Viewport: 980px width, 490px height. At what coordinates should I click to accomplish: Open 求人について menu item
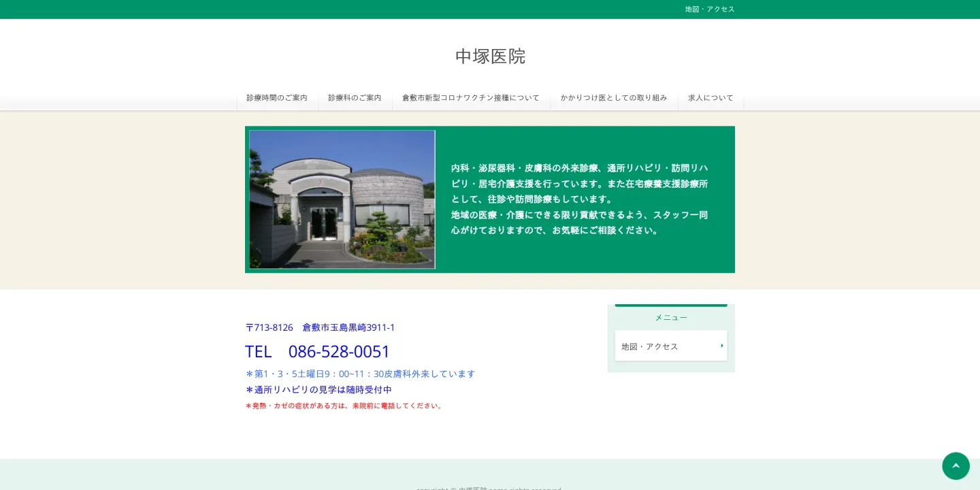coord(710,98)
